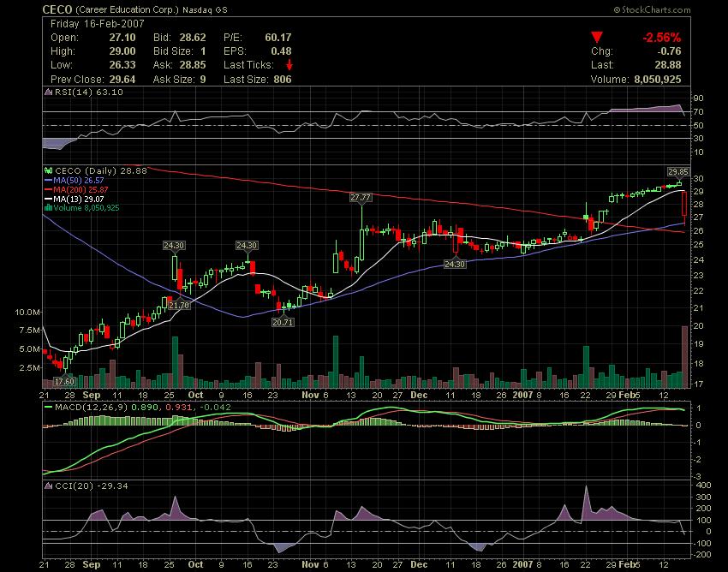Click the white MA(13) legend line swatch
The height and width of the screenshot is (572, 728).
tap(48, 199)
